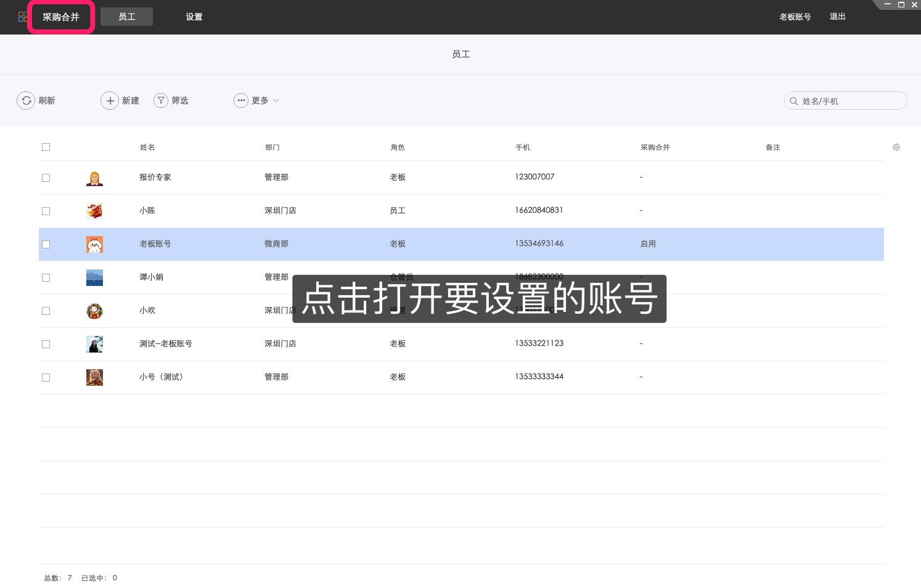Open the 小陈 name cell
The image size is (921, 588).
(x=147, y=210)
